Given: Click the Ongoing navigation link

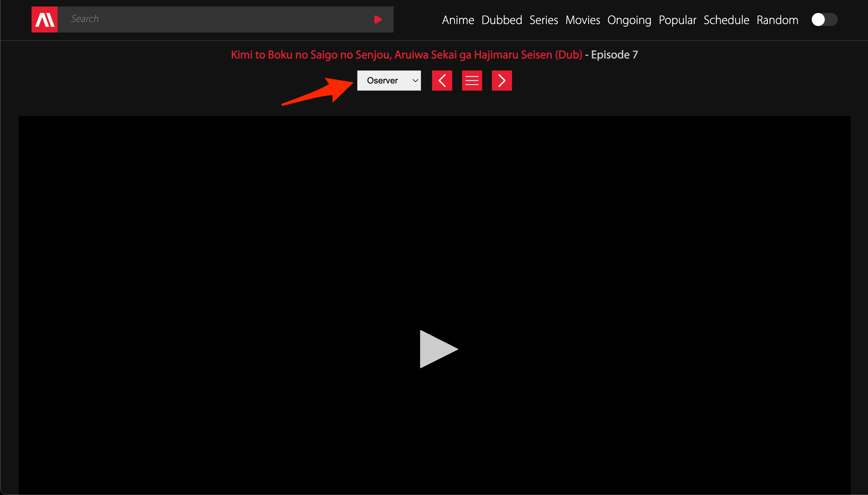Looking at the screenshot, I should (x=628, y=20).
